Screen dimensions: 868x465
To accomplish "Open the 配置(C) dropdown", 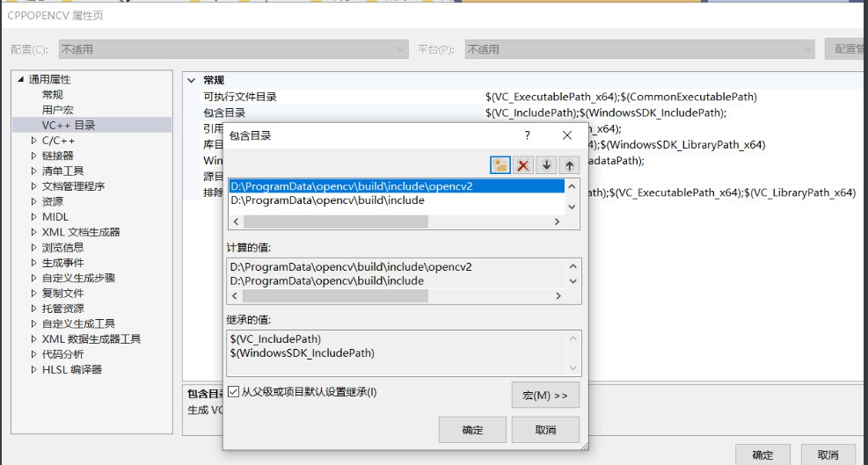I will point(234,49).
